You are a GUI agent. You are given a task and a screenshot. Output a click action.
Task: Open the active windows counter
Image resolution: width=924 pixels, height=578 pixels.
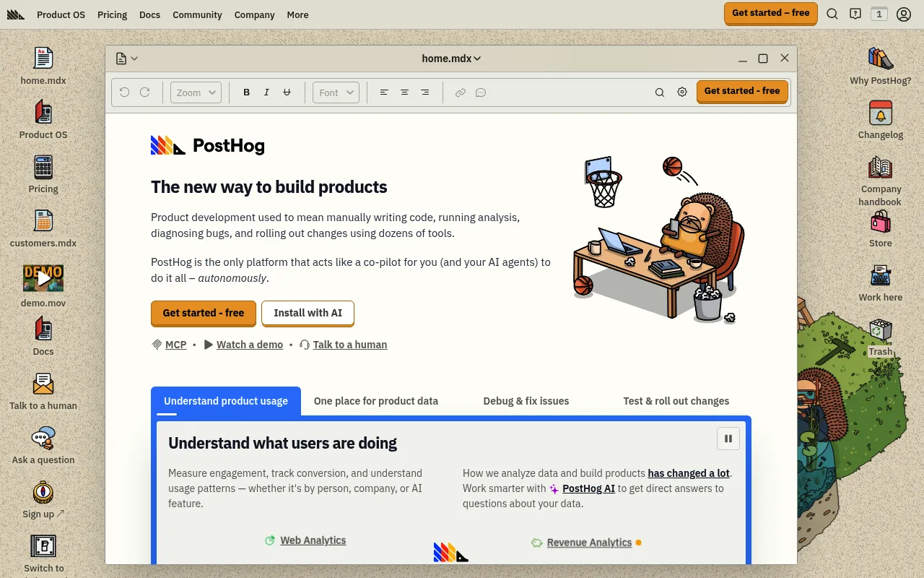(x=879, y=14)
